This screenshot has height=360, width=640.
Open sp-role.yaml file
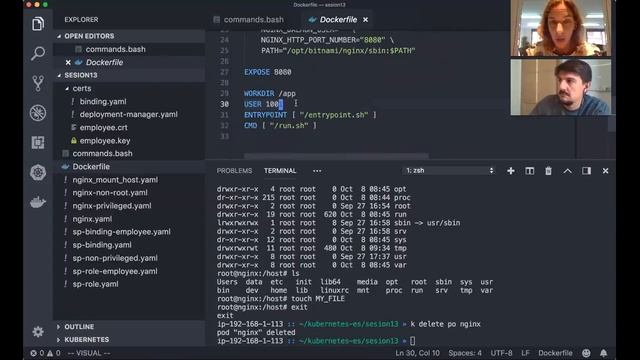coord(96,284)
